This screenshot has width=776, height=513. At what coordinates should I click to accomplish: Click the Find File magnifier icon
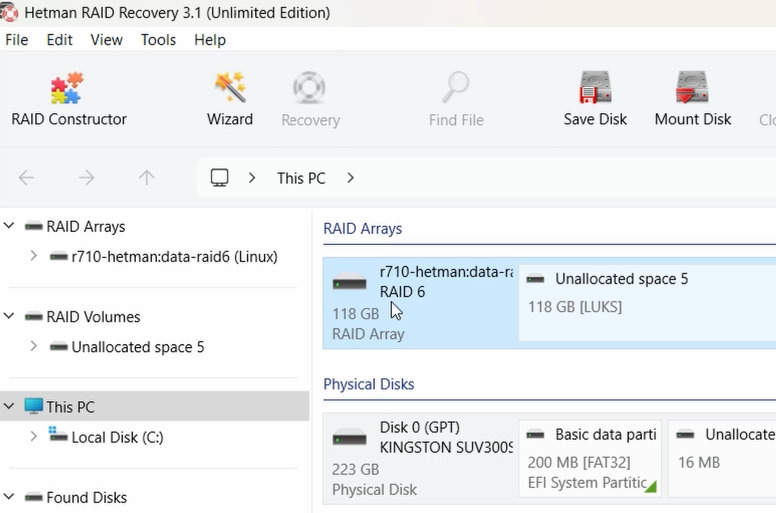pyautogui.click(x=456, y=87)
